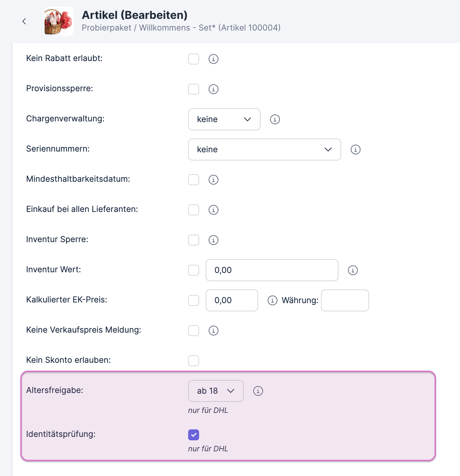
Task: Click info icon beside Chargenverwaltung dropdown
Action: (275, 119)
